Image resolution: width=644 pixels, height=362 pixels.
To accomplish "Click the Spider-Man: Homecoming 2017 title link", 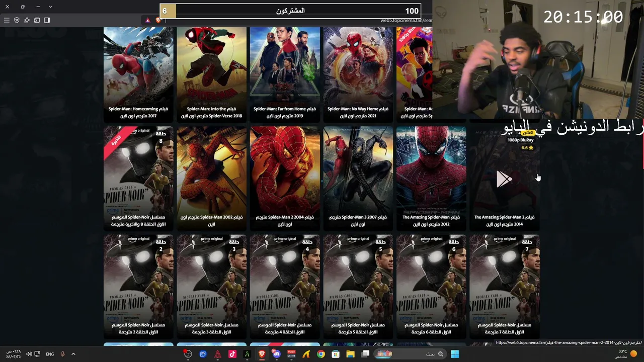I will (x=138, y=112).
